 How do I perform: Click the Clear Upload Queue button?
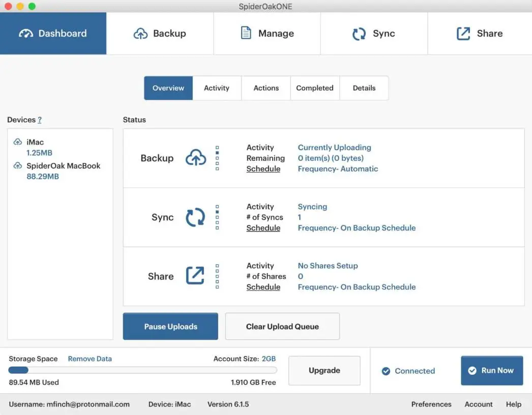pos(282,326)
